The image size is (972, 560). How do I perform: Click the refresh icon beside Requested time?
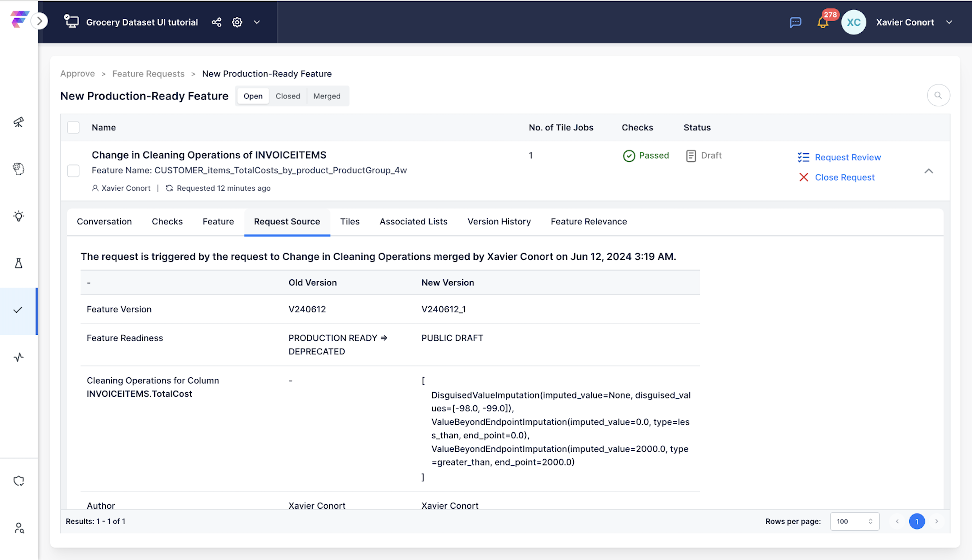click(169, 188)
